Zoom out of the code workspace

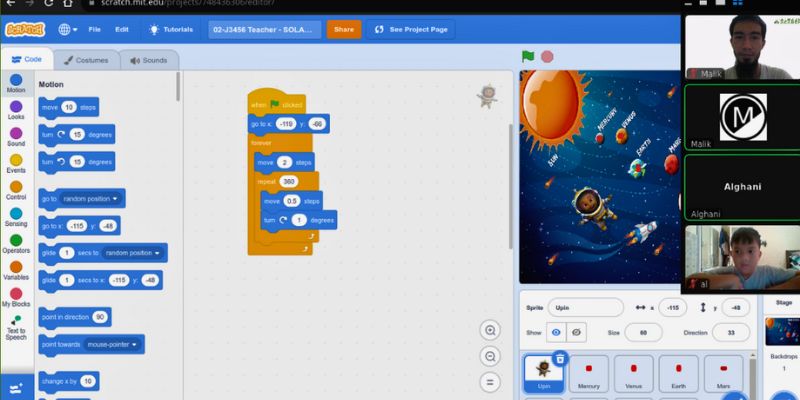click(x=490, y=356)
